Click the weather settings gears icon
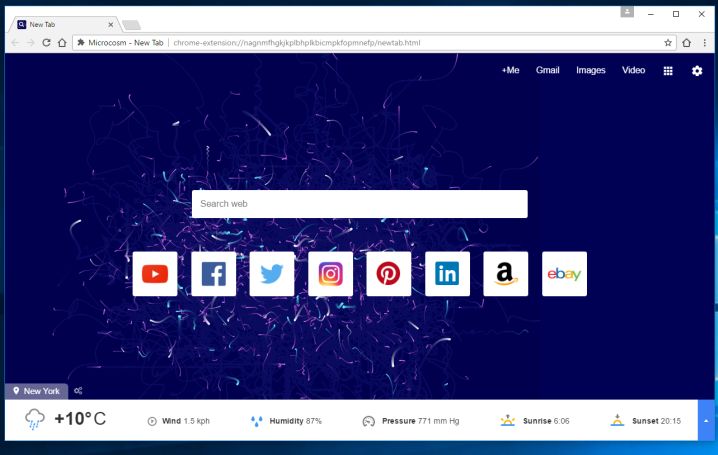Viewport: 718px width, 455px height. 78,390
